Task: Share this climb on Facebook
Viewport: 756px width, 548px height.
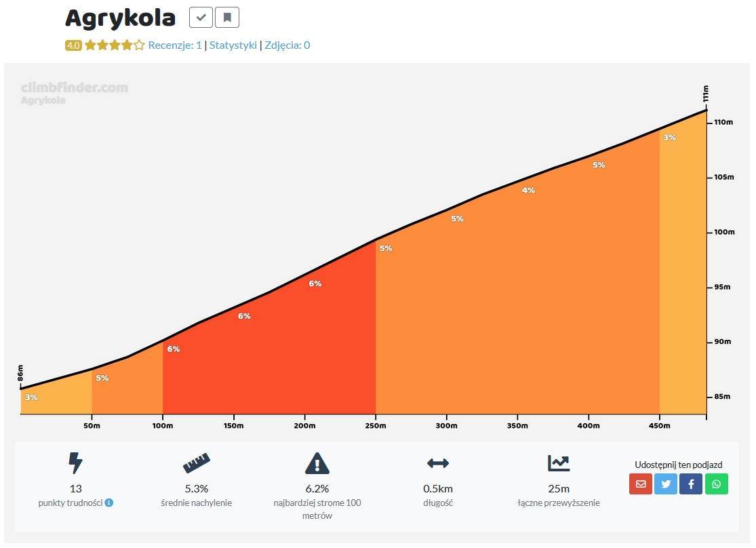Action: [691, 484]
